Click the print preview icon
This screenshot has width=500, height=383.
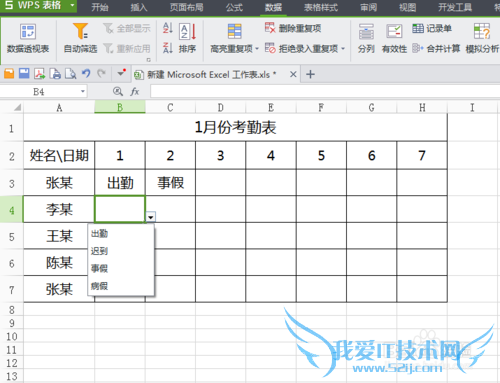[70, 73]
